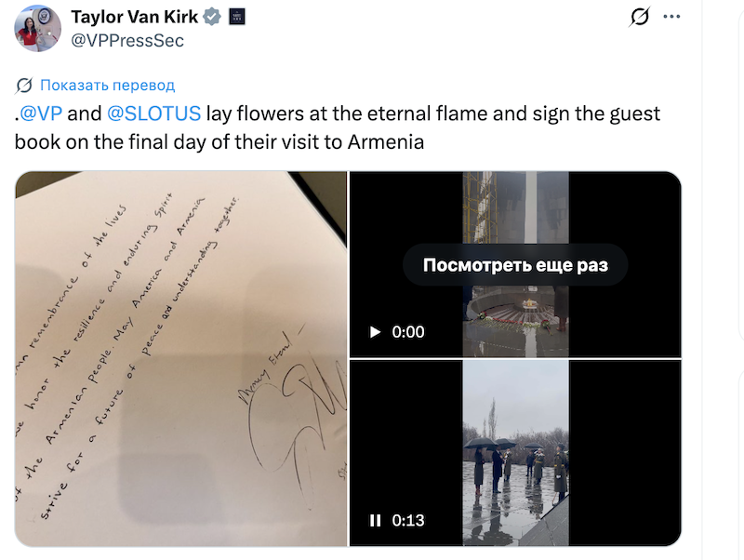Viewport: 744px width, 560px height.
Task: Click the translate icon beside Показать перевод
Action: click(24, 86)
